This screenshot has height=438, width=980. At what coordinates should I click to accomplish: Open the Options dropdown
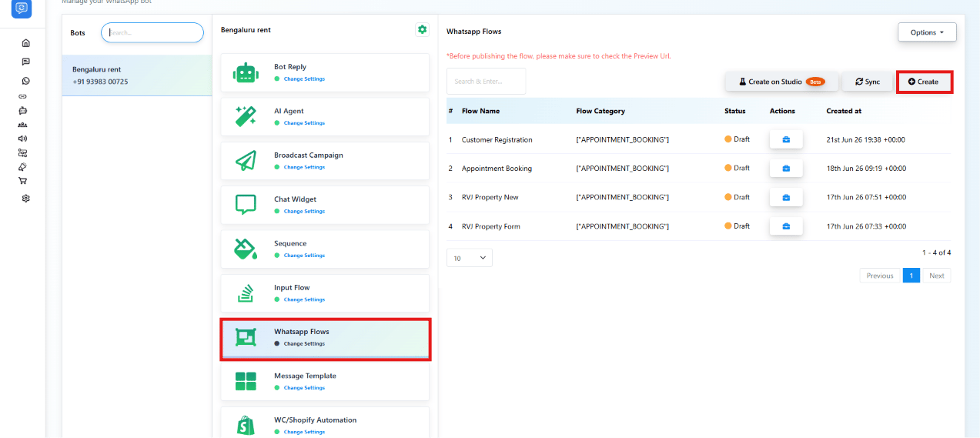[927, 32]
